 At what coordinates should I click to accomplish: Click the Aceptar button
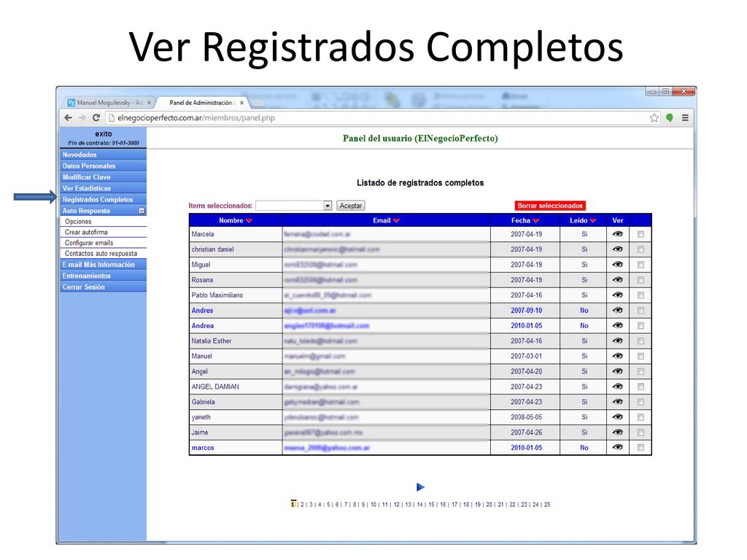click(351, 206)
